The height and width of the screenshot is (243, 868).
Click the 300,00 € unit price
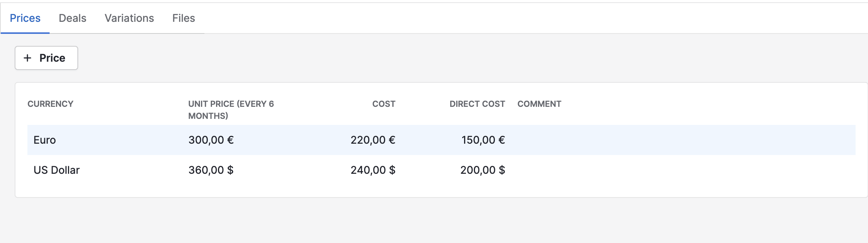point(211,140)
